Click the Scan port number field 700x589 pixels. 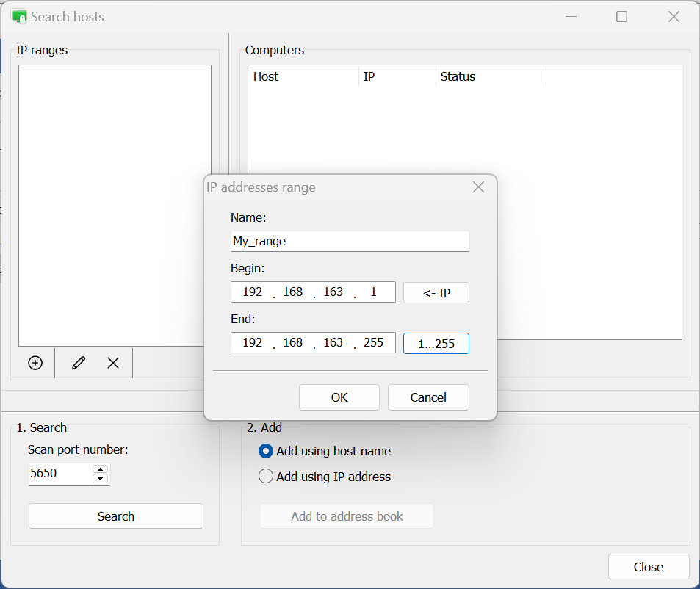click(60, 474)
